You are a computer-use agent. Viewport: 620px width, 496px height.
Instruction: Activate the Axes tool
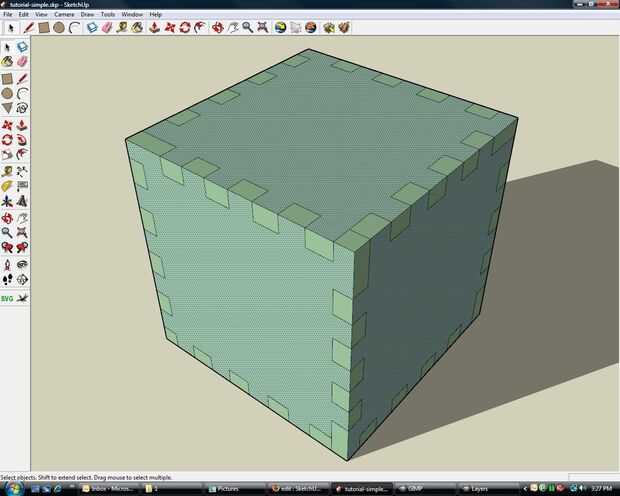7,202
